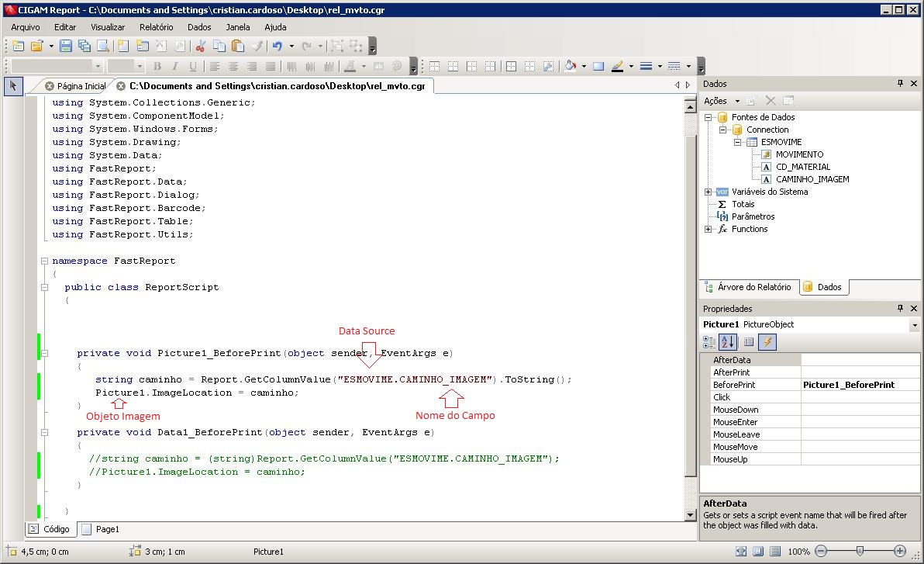Viewport: 924px width, 564px height.
Task: Open the Undo history dropdown arrow
Action: coord(291,46)
